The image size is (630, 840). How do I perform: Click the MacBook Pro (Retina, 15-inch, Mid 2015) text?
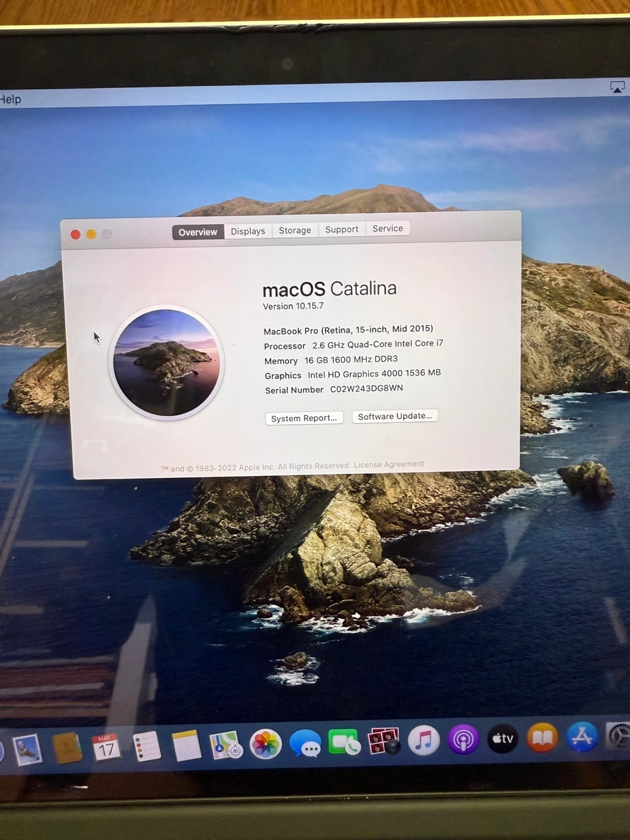tap(348, 330)
